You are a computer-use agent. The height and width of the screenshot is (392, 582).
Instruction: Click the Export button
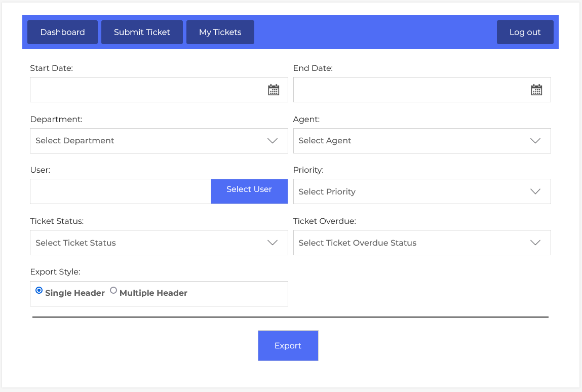point(288,346)
